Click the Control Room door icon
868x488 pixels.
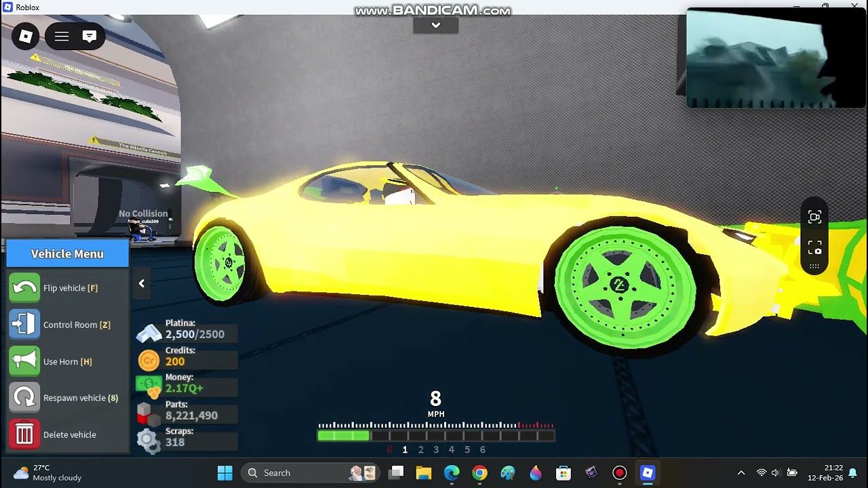[24, 325]
